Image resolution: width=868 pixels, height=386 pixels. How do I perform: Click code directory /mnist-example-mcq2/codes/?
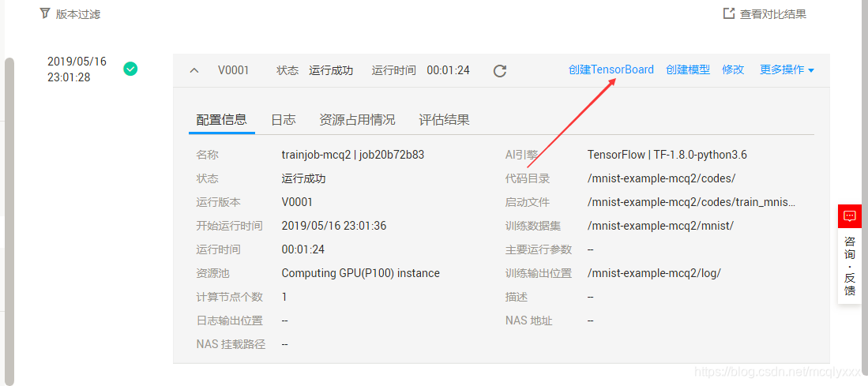[661, 178]
